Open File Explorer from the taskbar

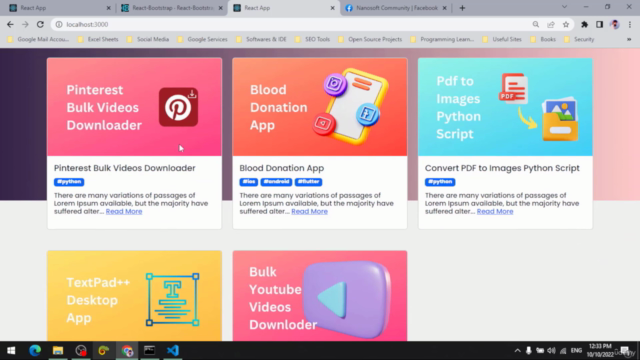click(58, 351)
